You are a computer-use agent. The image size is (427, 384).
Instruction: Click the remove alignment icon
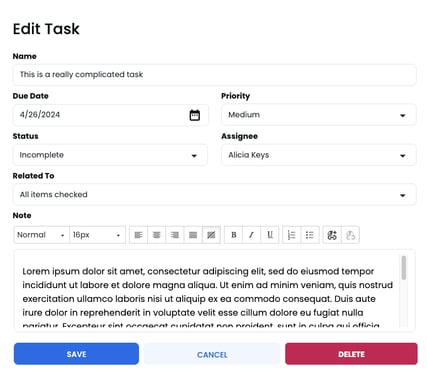pos(211,235)
